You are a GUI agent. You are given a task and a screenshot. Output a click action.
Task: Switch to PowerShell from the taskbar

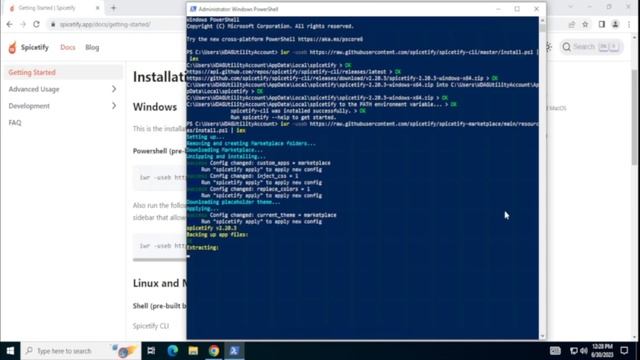click(x=234, y=351)
